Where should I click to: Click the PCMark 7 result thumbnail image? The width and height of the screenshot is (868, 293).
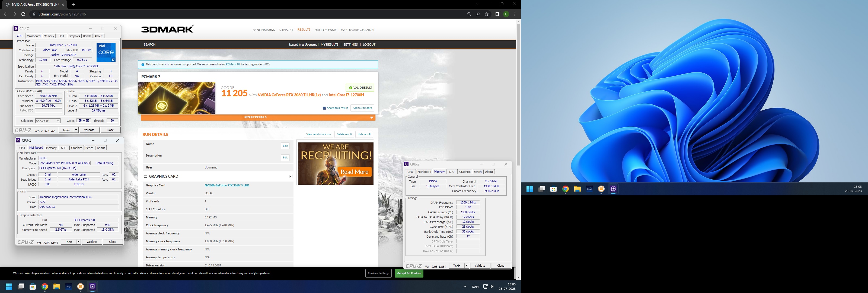point(177,98)
